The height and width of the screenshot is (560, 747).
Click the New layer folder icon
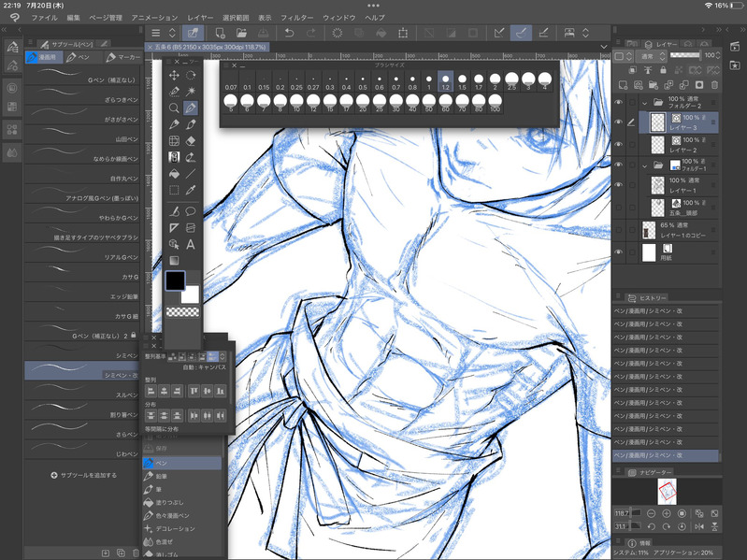tap(654, 85)
